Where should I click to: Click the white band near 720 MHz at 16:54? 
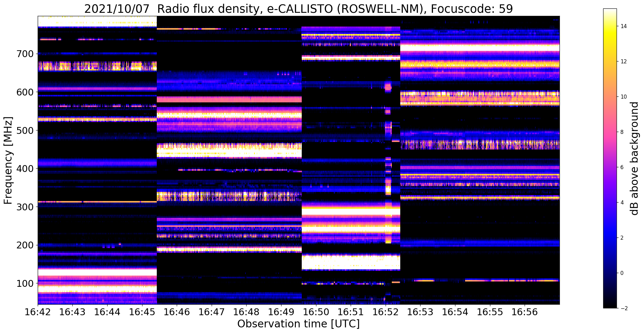(480, 47)
